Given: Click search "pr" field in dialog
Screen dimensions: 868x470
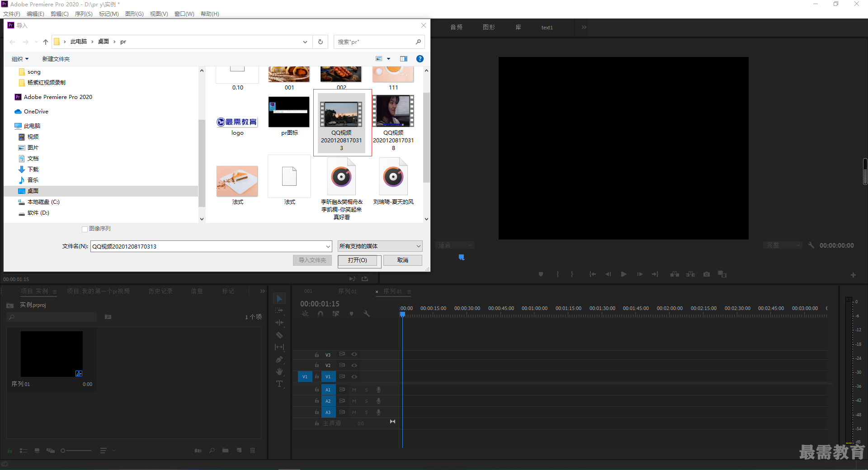Looking at the screenshot, I should click(379, 42).
